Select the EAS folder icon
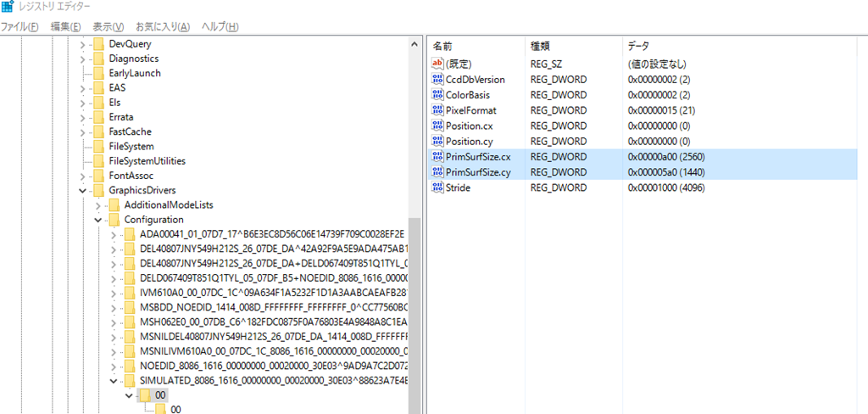 coord(99,88)
